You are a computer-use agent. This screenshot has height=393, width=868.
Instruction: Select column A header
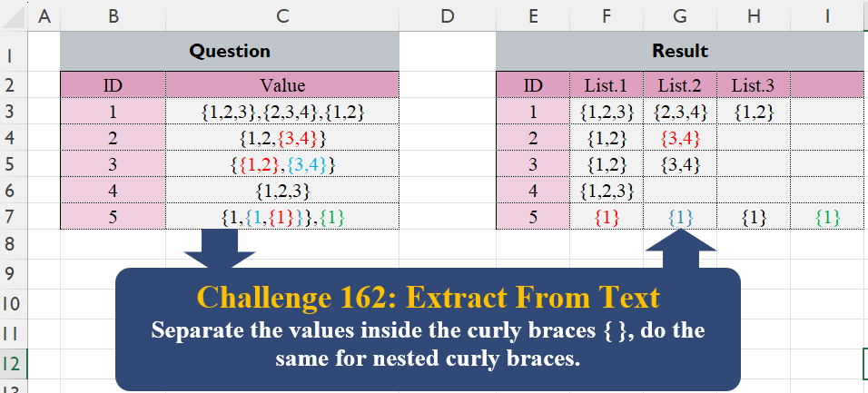click(x=44, y=16)
